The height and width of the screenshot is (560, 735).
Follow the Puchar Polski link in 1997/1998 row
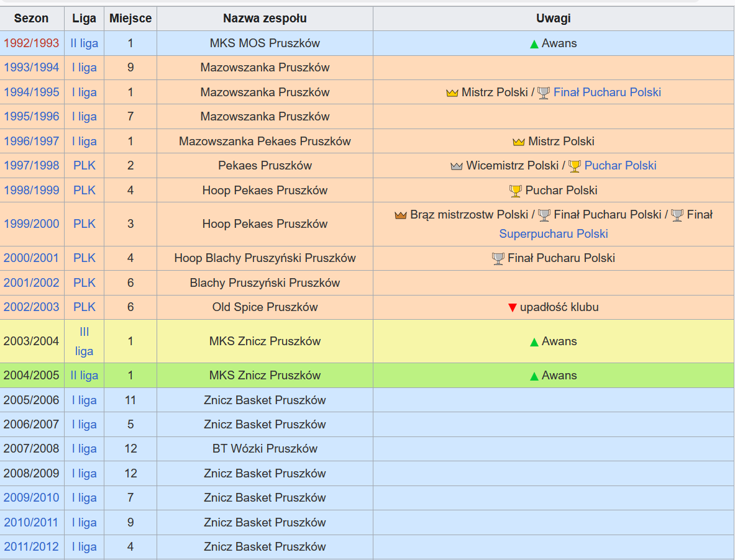(x=620, y=166)
